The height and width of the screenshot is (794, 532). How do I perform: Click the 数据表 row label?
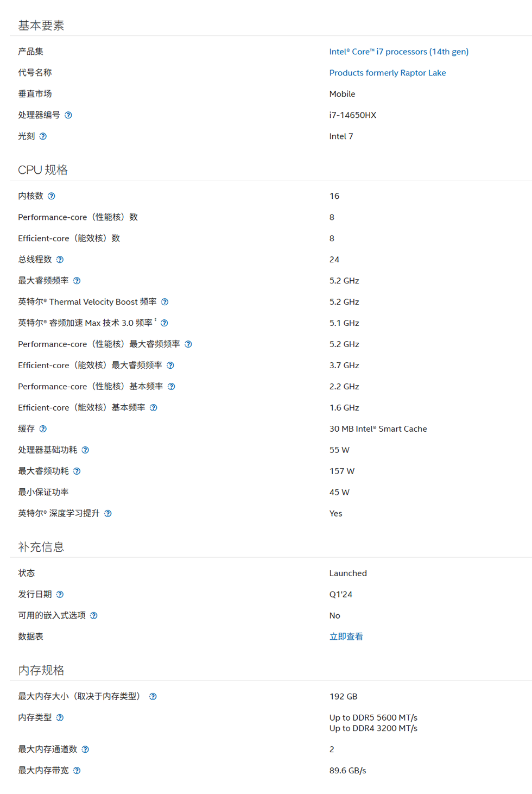30,637
